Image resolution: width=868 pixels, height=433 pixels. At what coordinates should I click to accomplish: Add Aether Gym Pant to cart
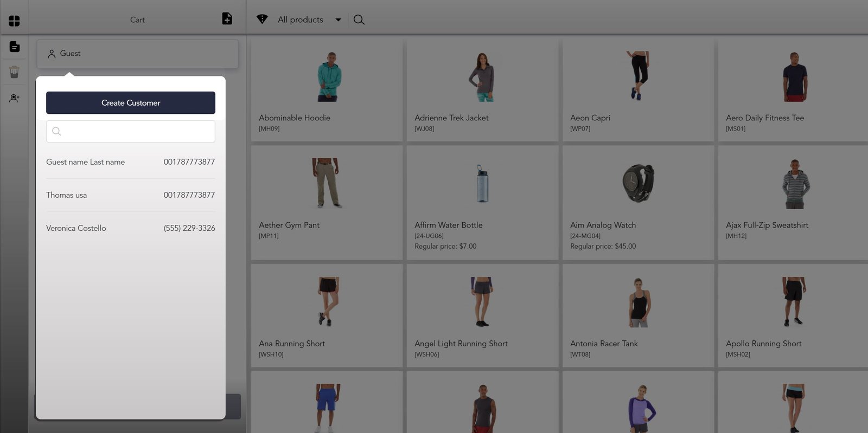click(327, 203)
